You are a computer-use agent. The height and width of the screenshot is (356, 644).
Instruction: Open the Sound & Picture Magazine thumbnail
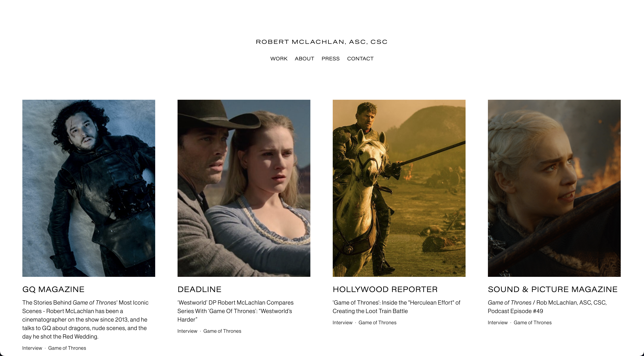pyautogui.click(x=554, y=188)
